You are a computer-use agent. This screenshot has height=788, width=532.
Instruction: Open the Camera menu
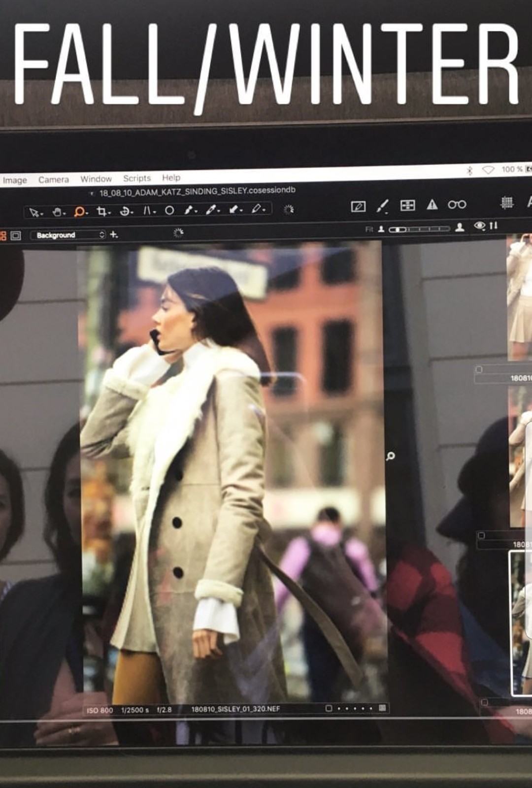pyautogui.click(x=54, y=180)
